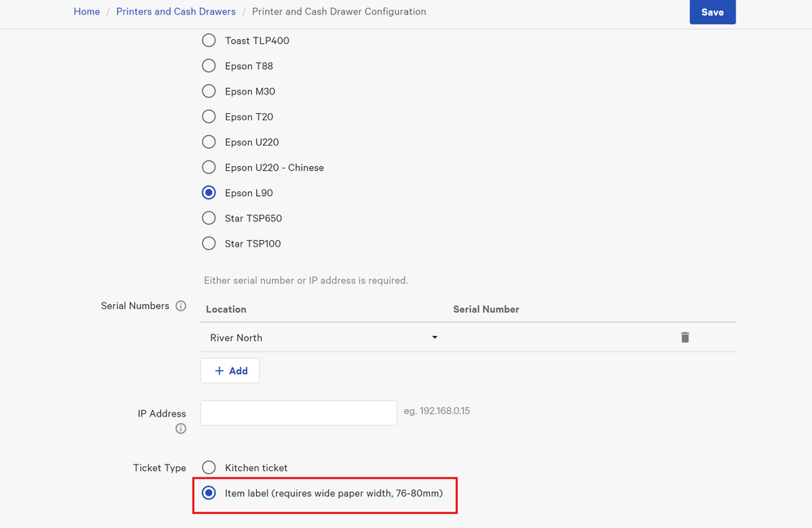Screen dimensions: 812x528
Task: Select the Toast TLP400 printer option
Action: pos(209,41)
